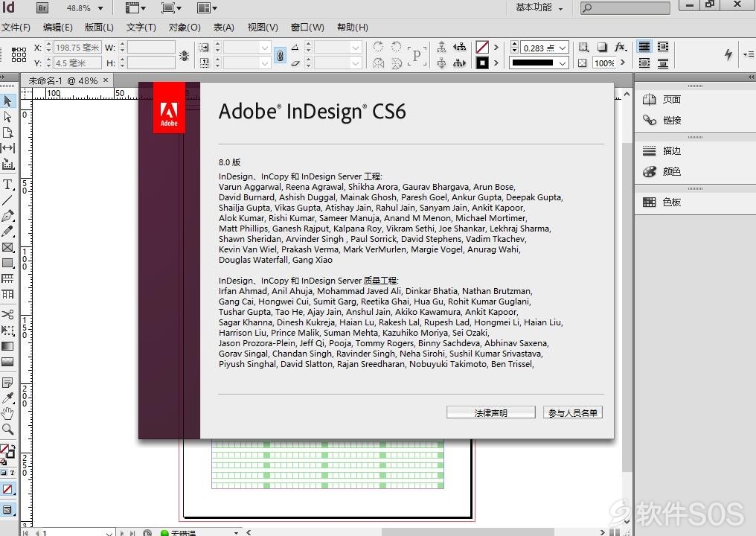Click 参与人员名单 button in About dialog
Viewport: 756px width, 536px height.
coord(573,412)
